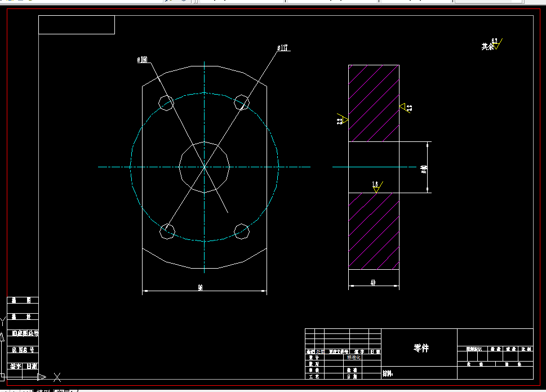
Task: Click the UCS Y-axis arrow icon
Action: click(x=2, y=337)
